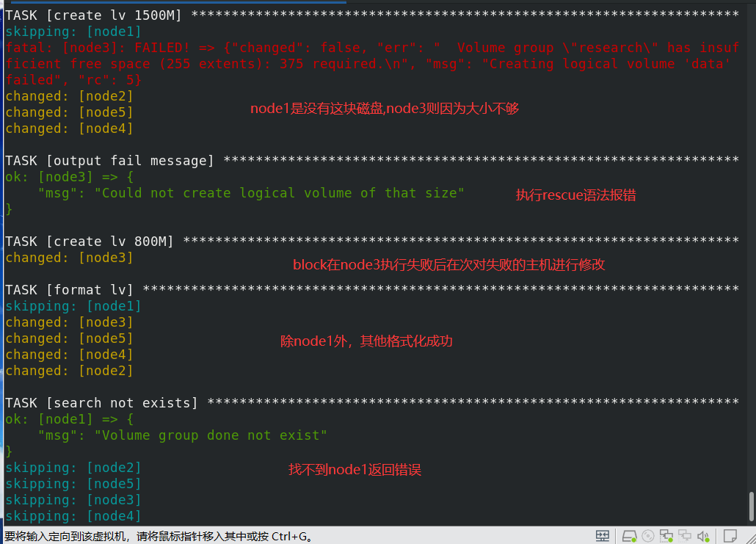756x544 pixels.
Task: Click the 'Volume group done not exist' message
Action: click(183, 435)
